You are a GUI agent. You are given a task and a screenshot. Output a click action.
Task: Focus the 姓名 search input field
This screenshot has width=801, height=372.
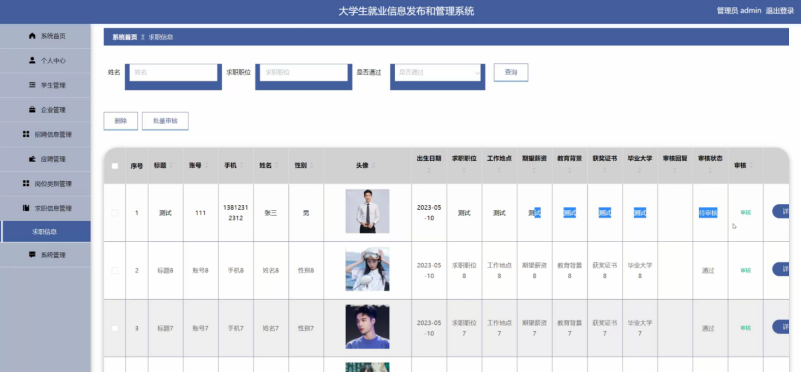173,73
